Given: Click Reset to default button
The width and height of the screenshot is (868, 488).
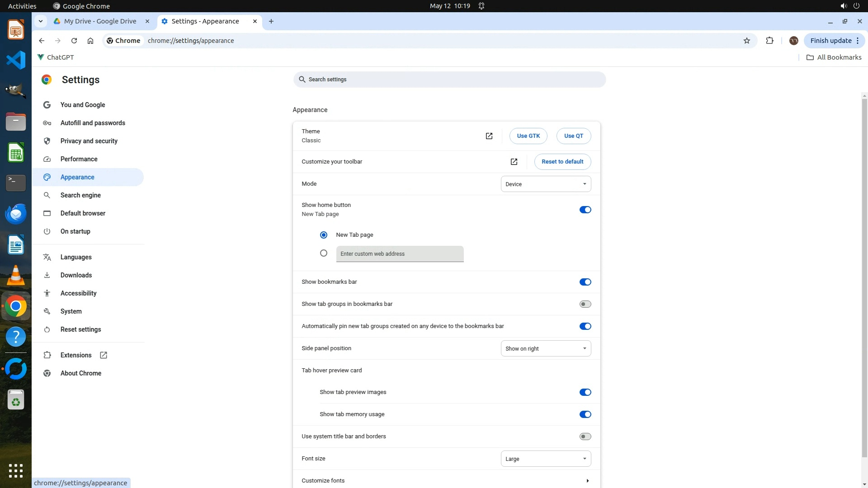Looking at the screenshot, I should (x=562, y=162).
